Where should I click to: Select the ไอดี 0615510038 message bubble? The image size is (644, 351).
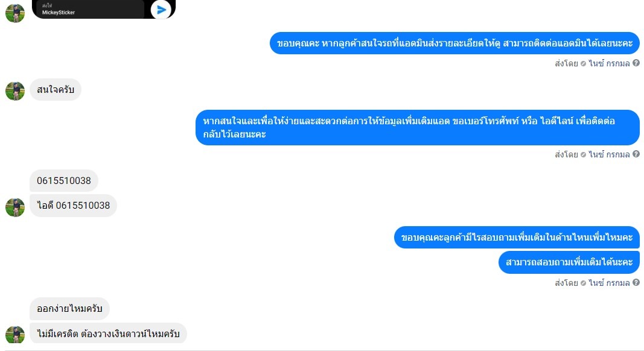coord(73,205)
